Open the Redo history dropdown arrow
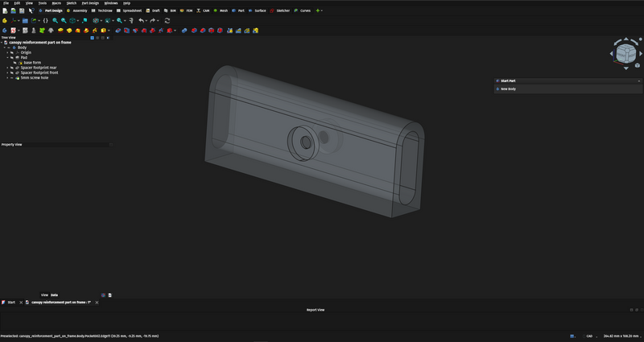The image size is (644, 342). tap(158, 21)
